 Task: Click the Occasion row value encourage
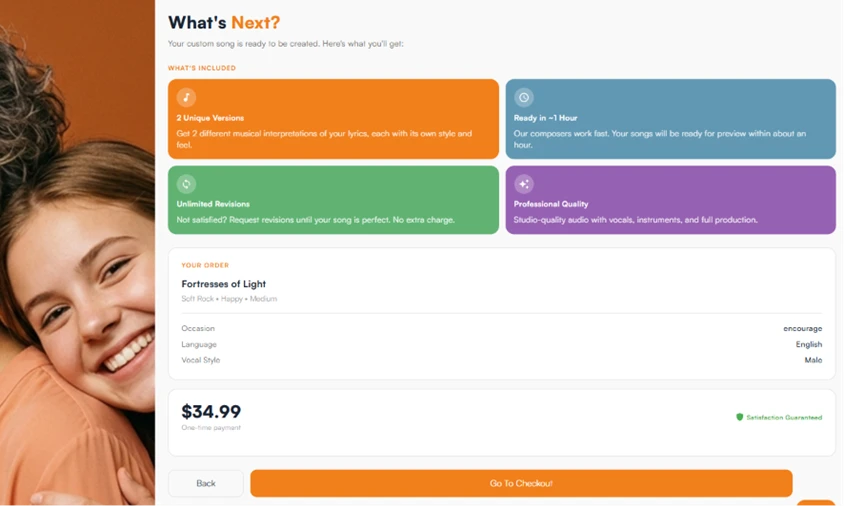click(803, 328)
